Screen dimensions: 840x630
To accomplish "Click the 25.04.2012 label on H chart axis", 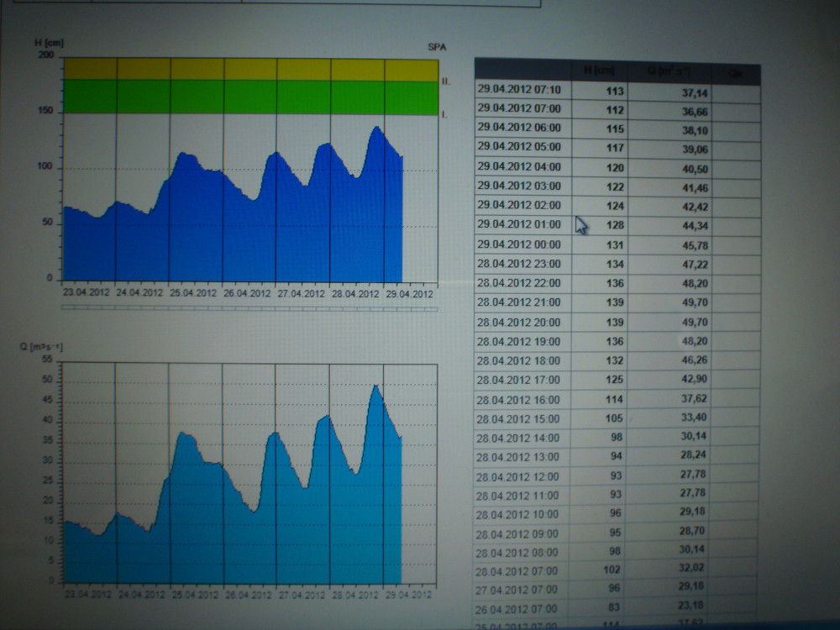I will coord(196,294).
